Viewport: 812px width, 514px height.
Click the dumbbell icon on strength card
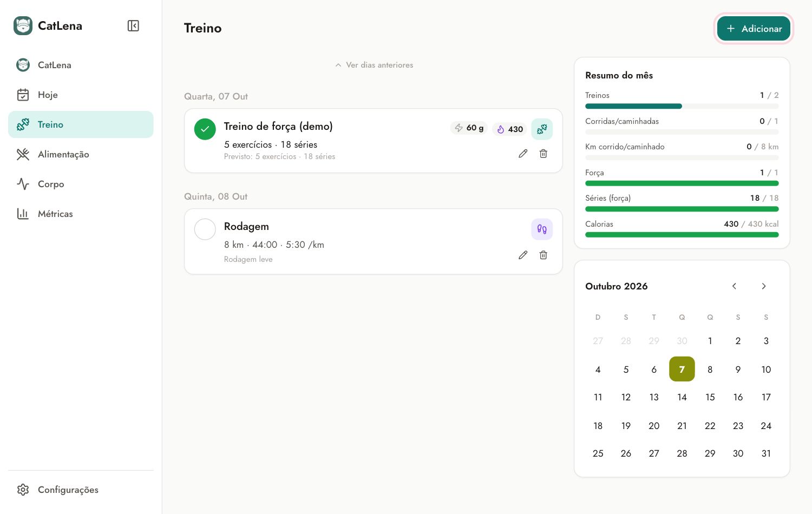[542, 129]
